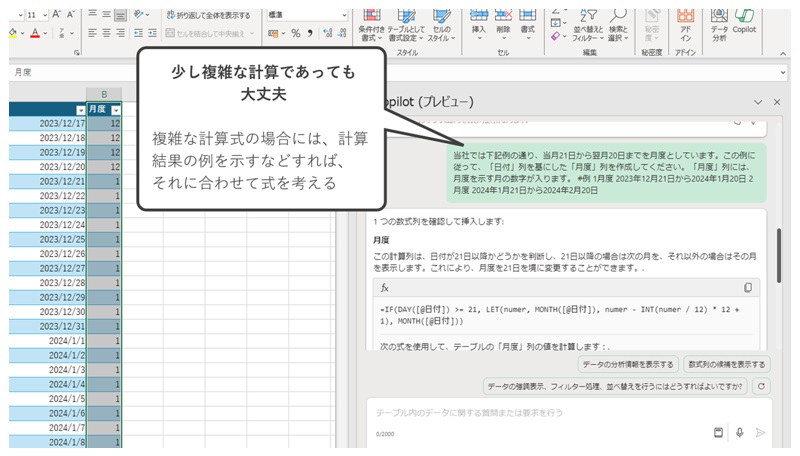Send the Copilot prompt
The width and height of the screenshot is (800, 456).
[760, 433]
